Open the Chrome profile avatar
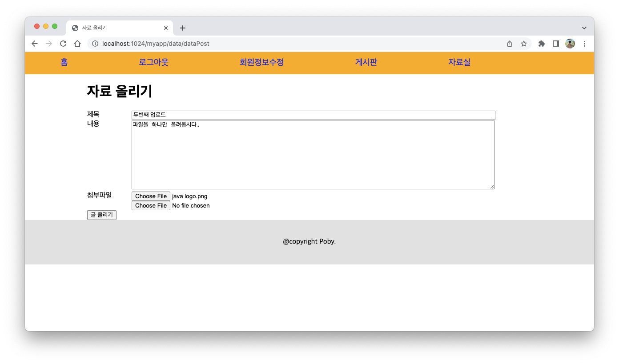The image size is (619, 364). coord(570,44)
